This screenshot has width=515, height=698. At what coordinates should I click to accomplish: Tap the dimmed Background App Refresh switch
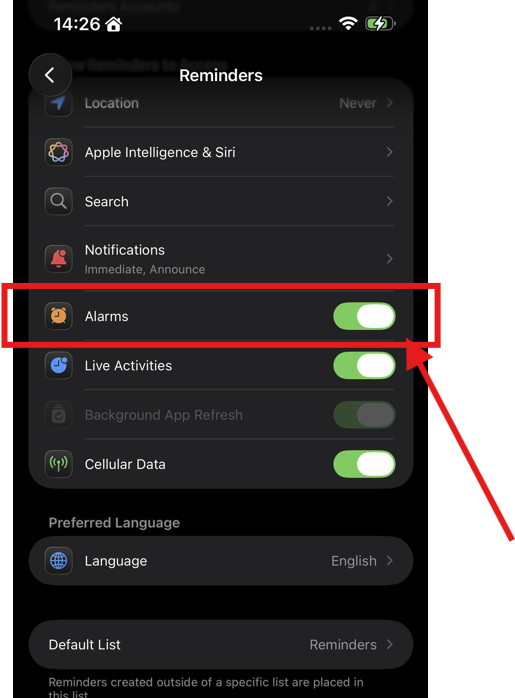pos(364,415)
